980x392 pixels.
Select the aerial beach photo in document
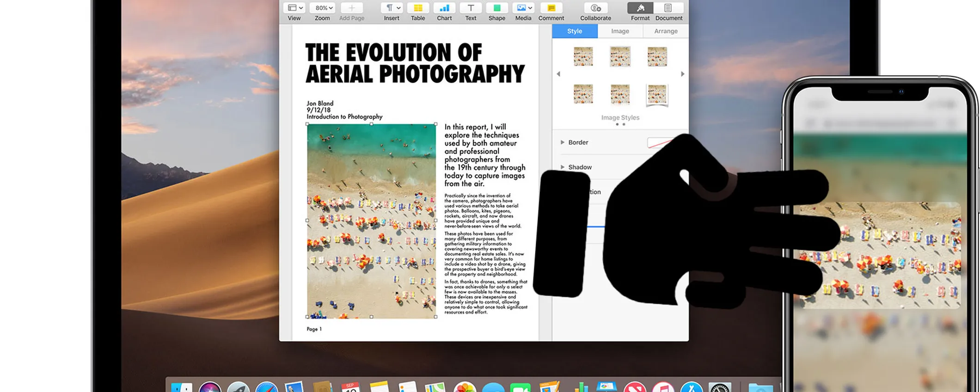point(371,220)
